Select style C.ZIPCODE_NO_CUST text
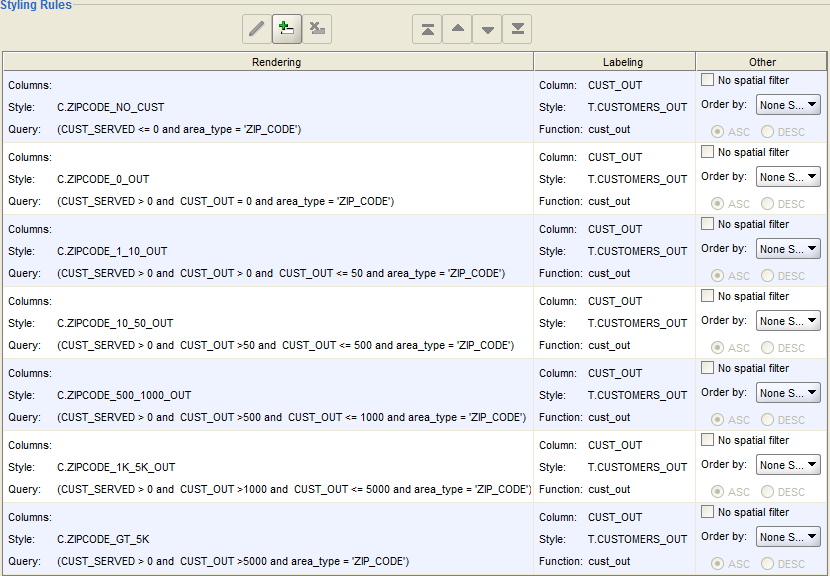This screenshot has height=576, width=830. [x=111, y=107]
